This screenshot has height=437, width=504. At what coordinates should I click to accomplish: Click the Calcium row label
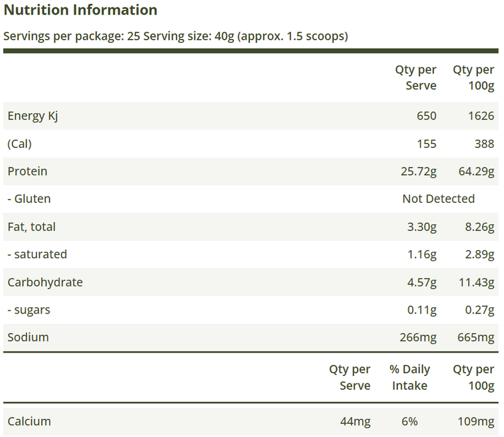tap(29, 421)
